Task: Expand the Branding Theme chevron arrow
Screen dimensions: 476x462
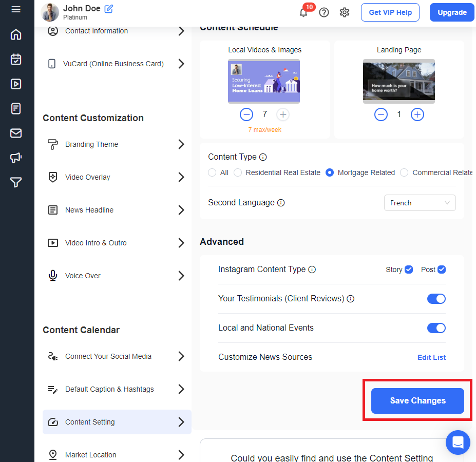Action: pos(181,144)
